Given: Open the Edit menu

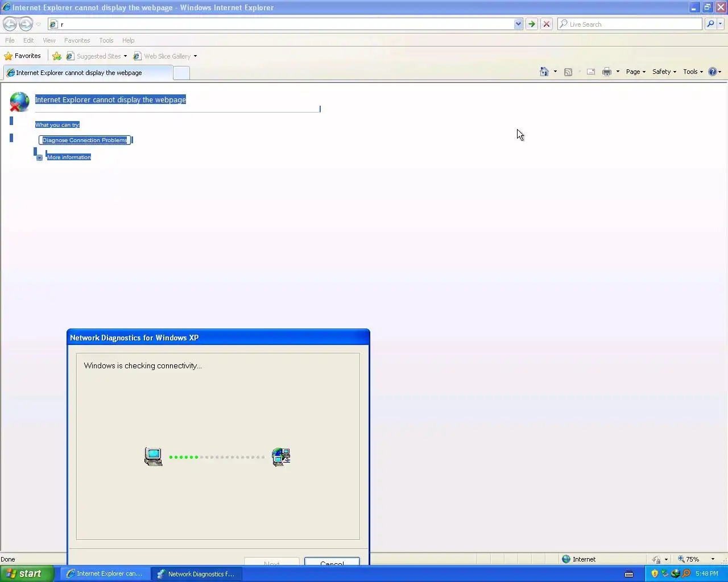Looking at the screenshot, I should [x=28, y=40].
